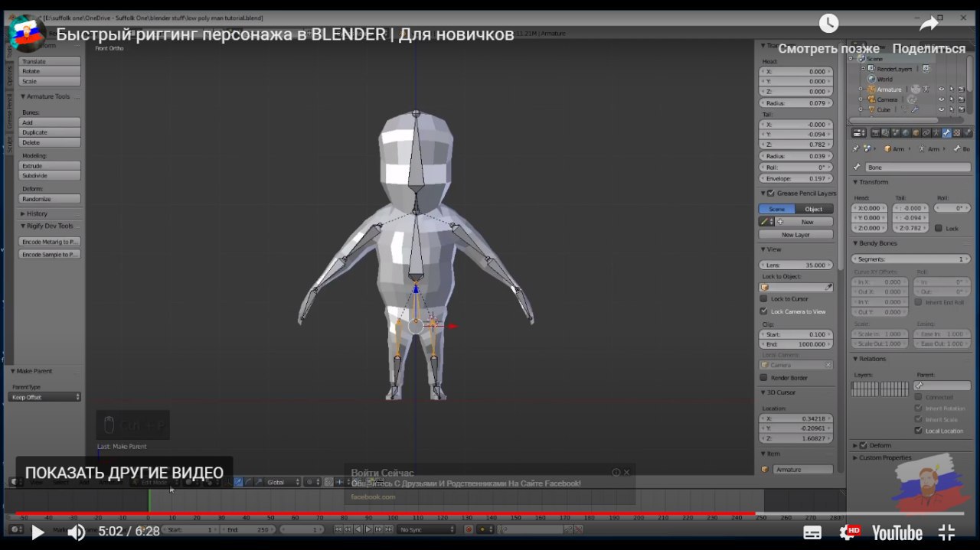
Task: Open the channel avatar in the top-left
Action: click(x=28, y=34)
